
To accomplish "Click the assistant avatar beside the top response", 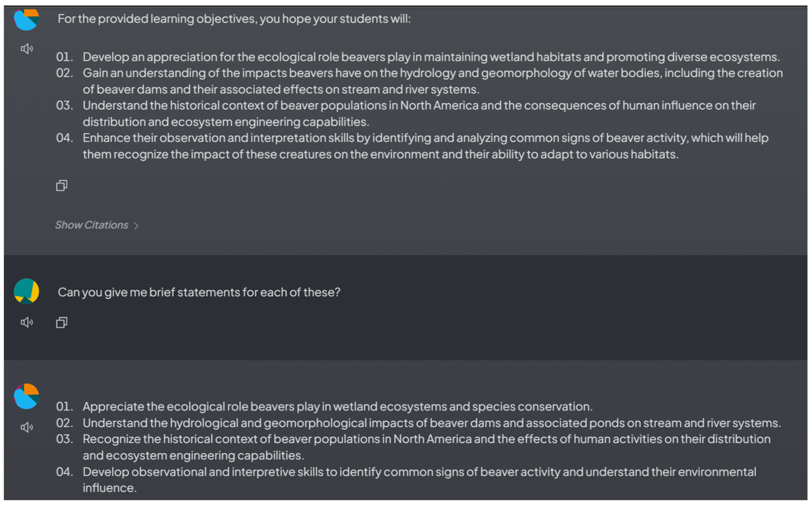I will pos(26,19).
